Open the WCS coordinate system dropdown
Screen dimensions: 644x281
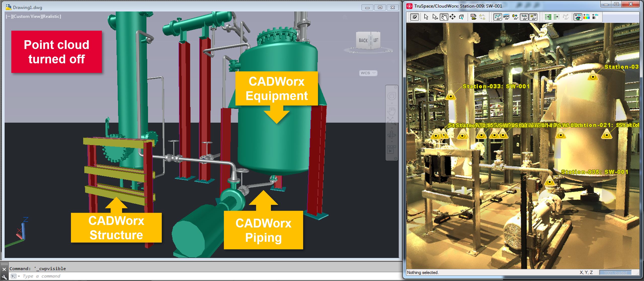click(x=368, y=73)
